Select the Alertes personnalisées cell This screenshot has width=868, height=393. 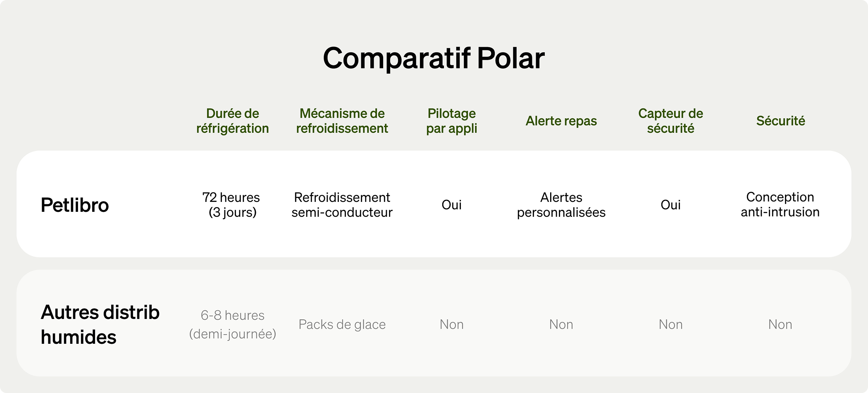click(561, 205)
